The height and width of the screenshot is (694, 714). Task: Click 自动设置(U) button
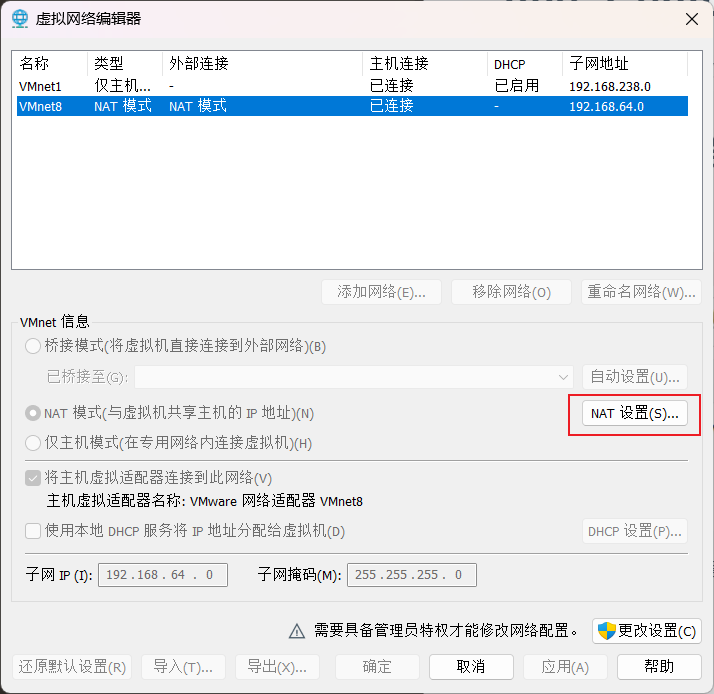click(x=635, y=377)
